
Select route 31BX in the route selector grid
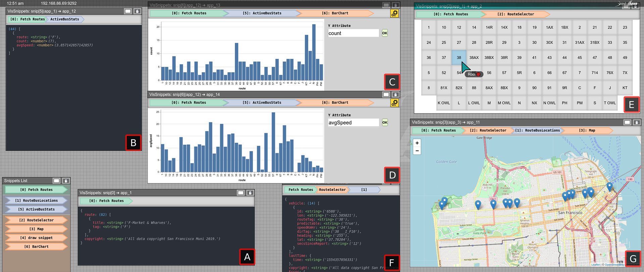pos(595,43)
